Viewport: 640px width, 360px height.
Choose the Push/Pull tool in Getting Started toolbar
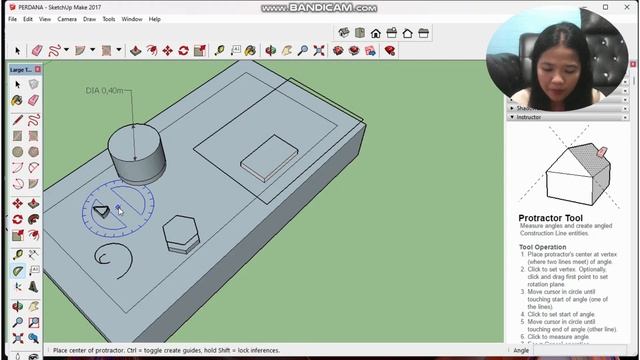136,51
